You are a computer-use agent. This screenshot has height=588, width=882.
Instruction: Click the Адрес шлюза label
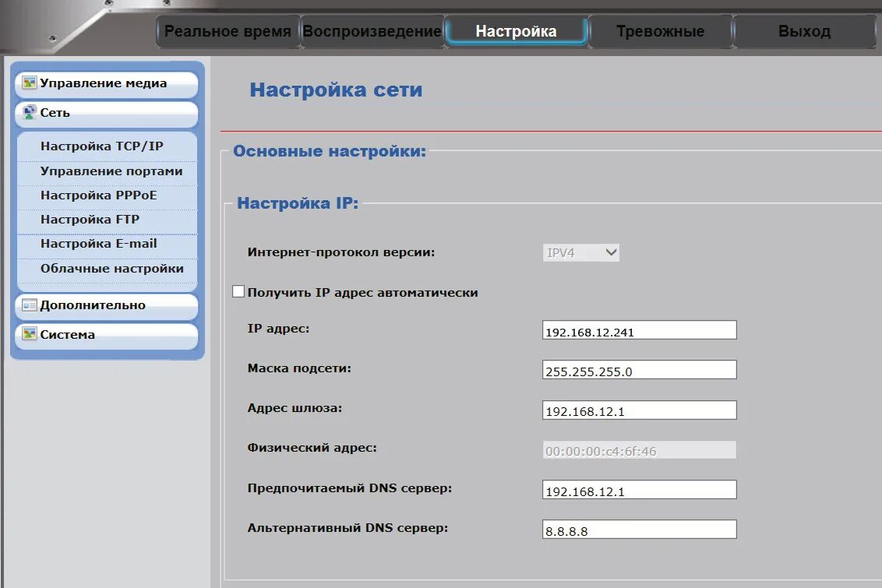click(x=295, y=408)
